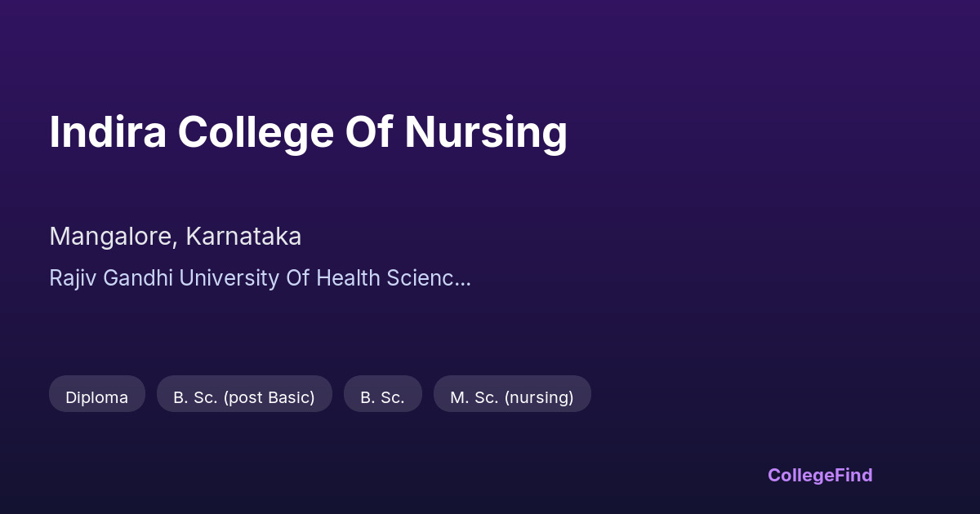Select the M. Sc. (nursing) tag

click(x=511, y=397)
